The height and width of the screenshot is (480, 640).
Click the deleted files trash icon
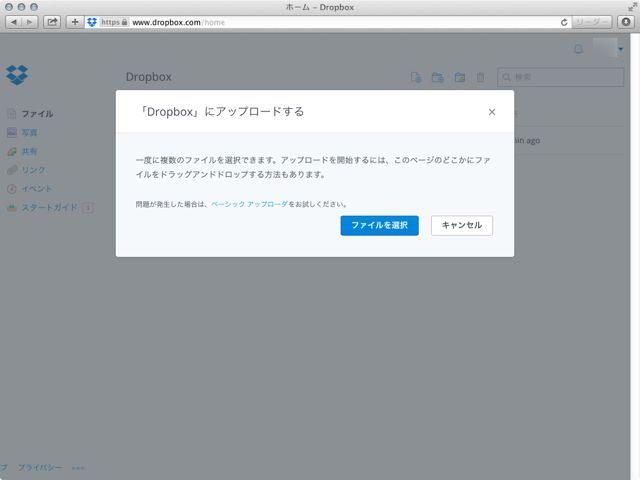pyautogui.click(x=480, y=77)
